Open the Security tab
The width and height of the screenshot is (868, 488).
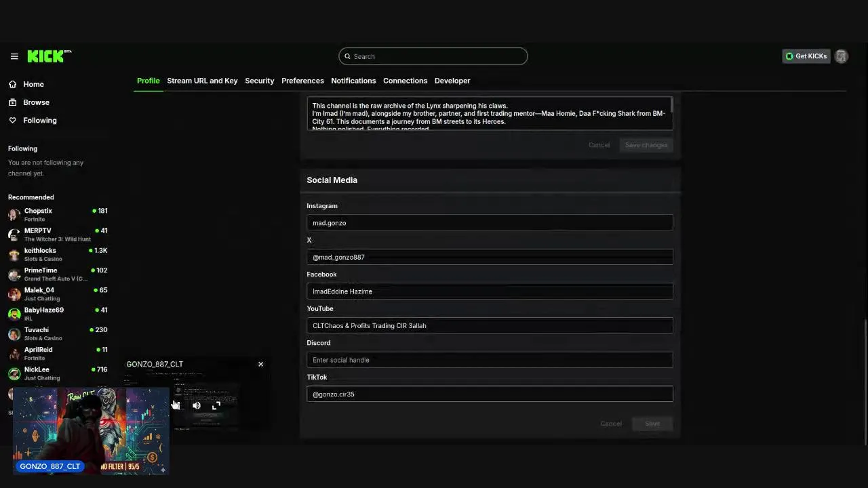260,81
